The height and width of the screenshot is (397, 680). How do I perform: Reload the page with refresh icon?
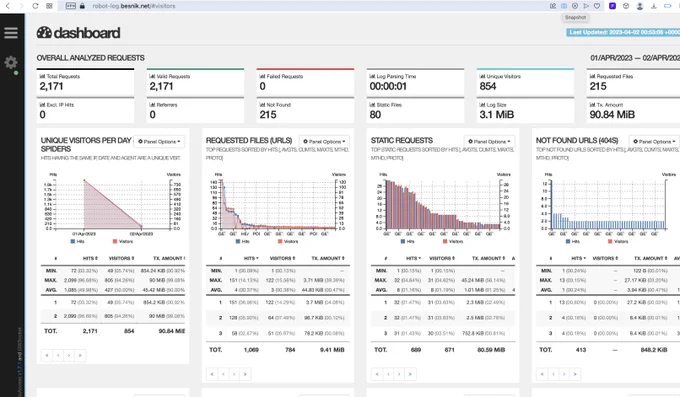click(36, 6)
